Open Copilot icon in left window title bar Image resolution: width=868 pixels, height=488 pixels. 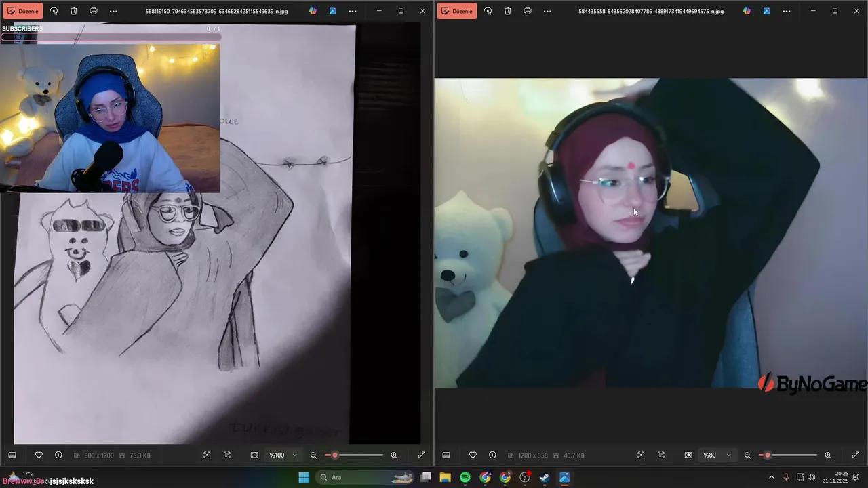click(313, 11)
